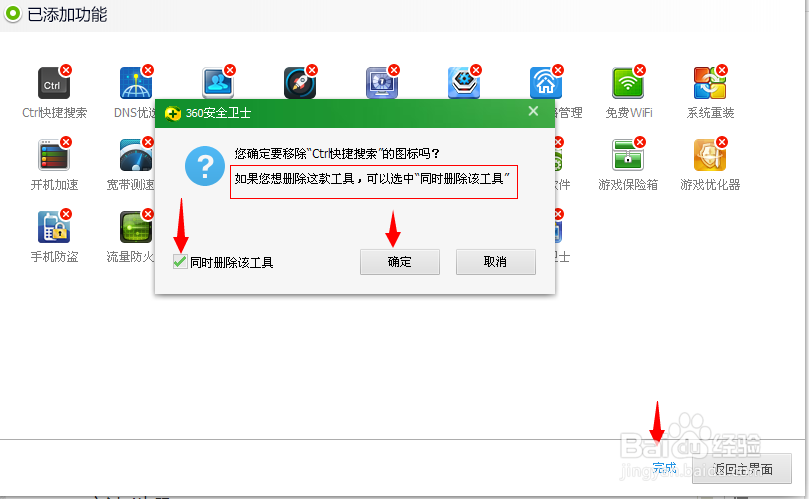Launch the 免费WiFi tool icon
This screenshot has width=809, height=499.
[x=628, y=83]
